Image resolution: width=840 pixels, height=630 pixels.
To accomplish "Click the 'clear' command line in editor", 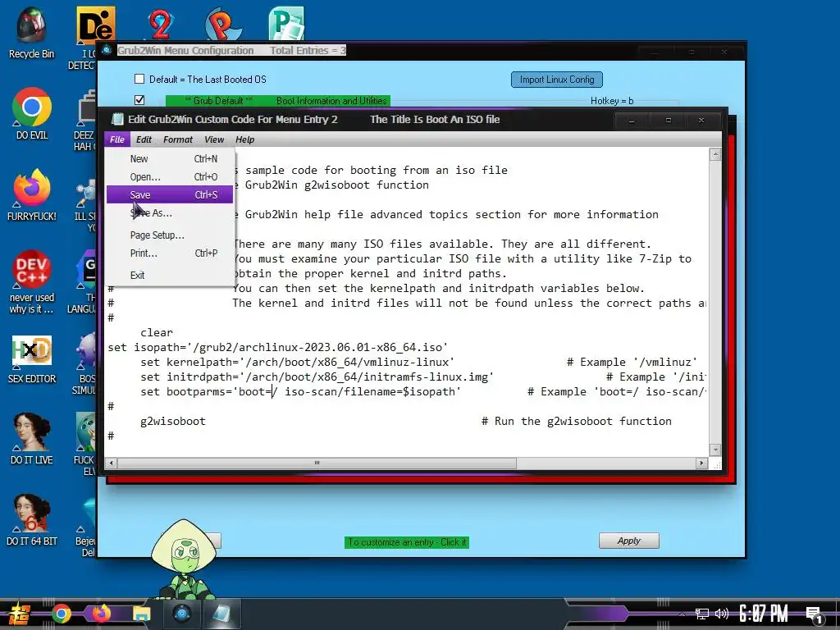I will 157,332.
